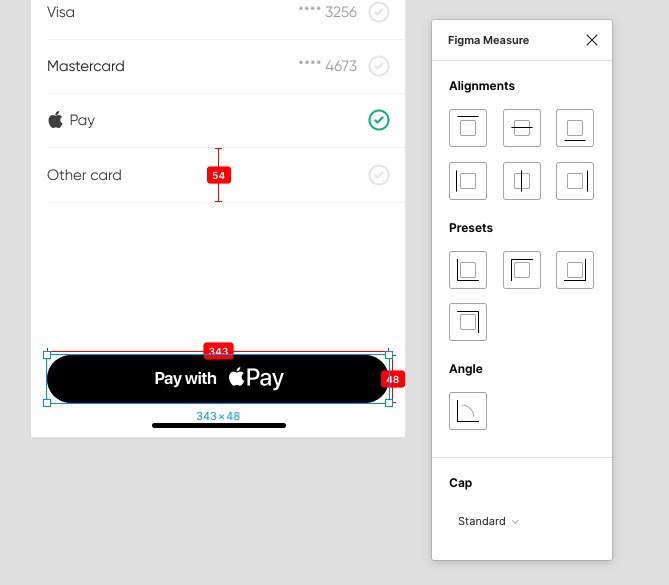This screenshot has height=585, width=669.
Task: Apply the left and top preset
Action: pyautogui.click(x=521, y=270)
